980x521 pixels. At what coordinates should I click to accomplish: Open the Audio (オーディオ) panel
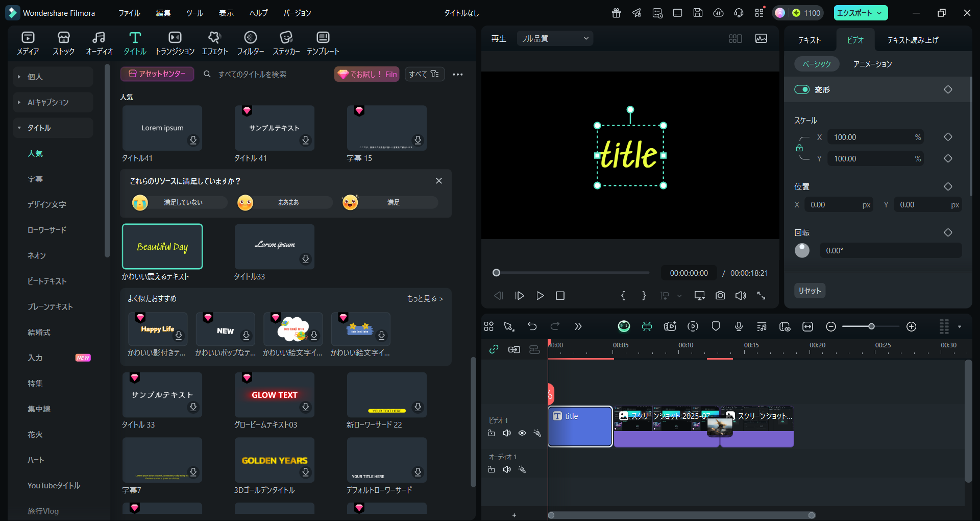[99, 43]
